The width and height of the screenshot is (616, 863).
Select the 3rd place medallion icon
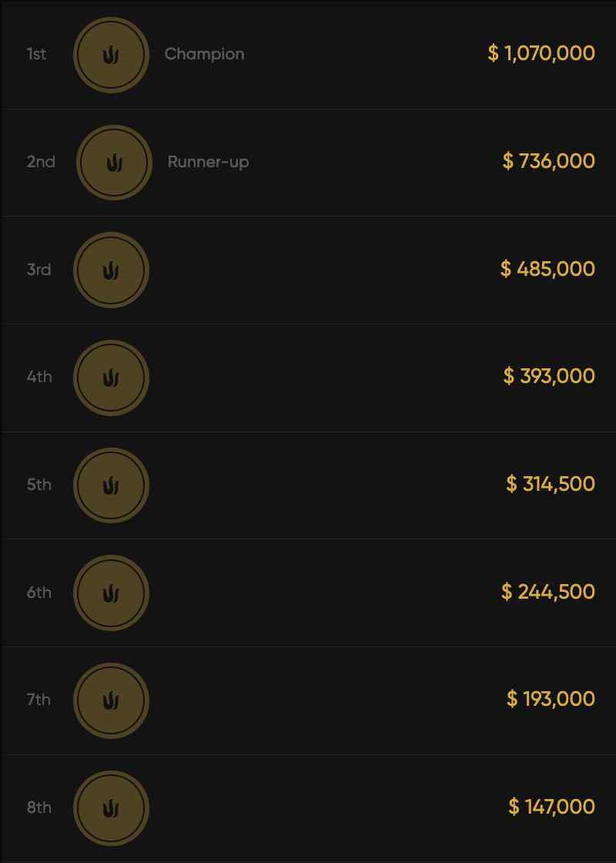coord(111,270)
